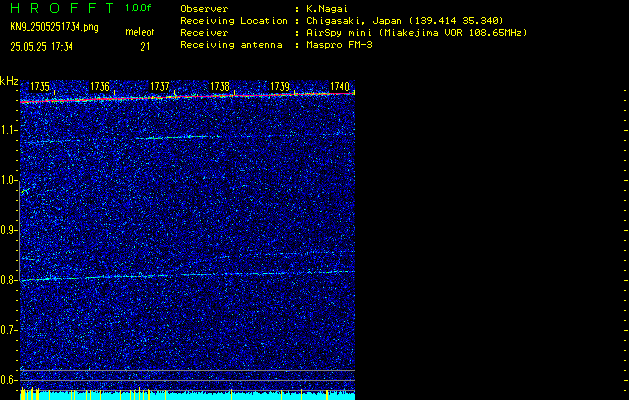
Task: Click the 1740 time marker
Action: [x=340, y=86]
